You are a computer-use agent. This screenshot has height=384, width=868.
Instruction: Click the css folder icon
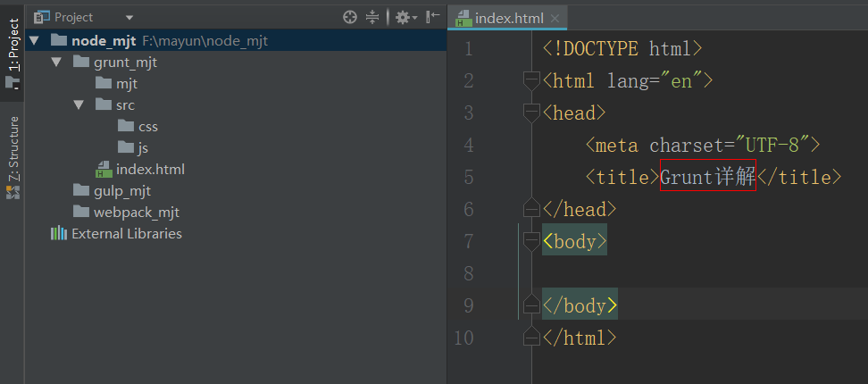tap(125, 127)
